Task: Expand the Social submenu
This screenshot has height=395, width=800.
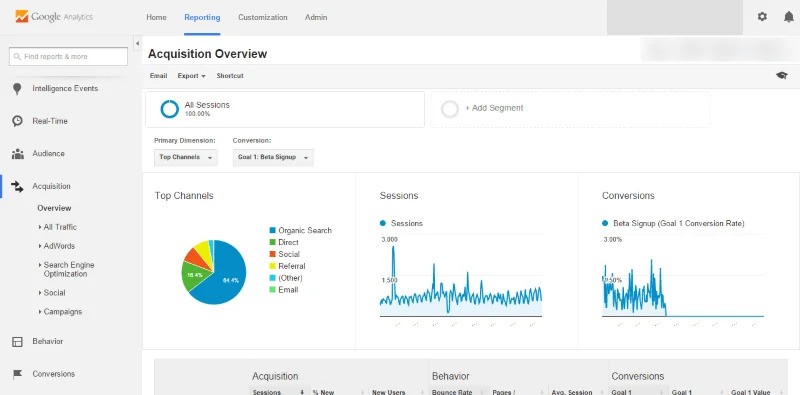Action: pos(52,293)
